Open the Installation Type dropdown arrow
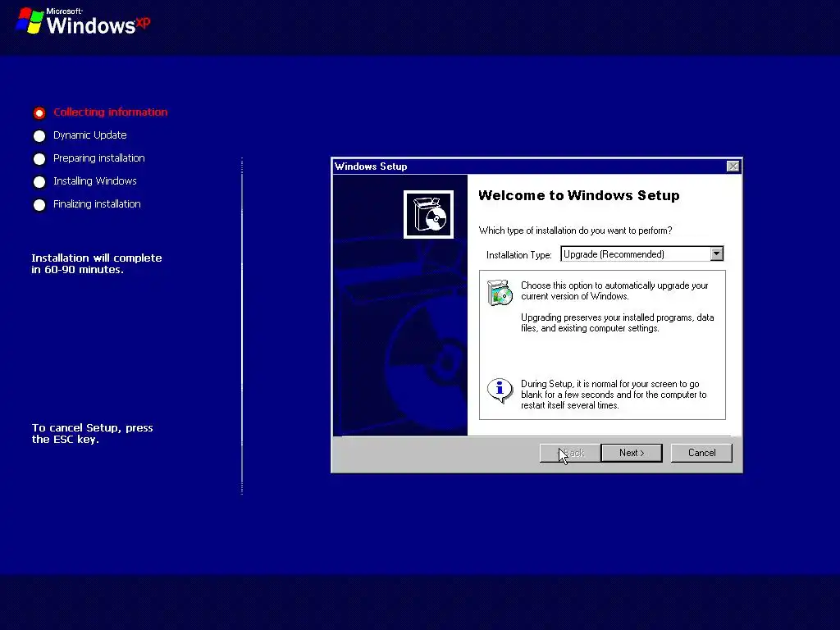Image resolution: width=840 pixels, height=630 pixels. pos(717,253)
